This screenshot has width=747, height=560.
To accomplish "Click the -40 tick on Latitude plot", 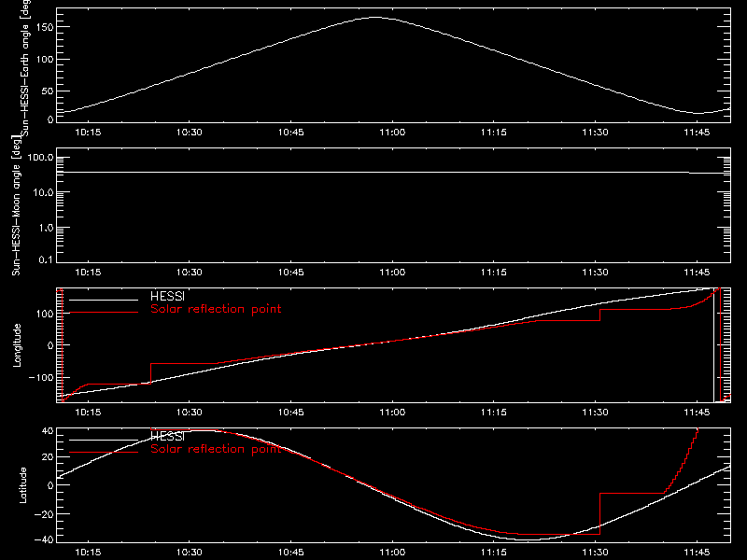I will [44, 540].
